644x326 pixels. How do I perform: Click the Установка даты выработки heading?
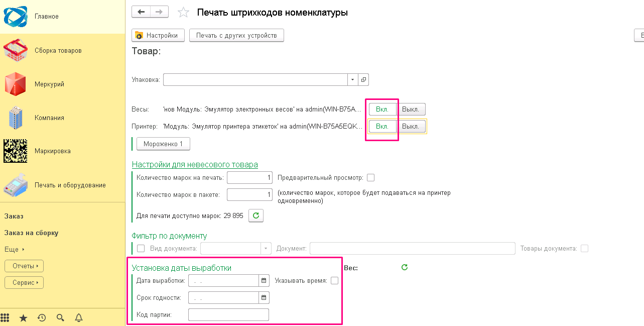tap(181, 268)
